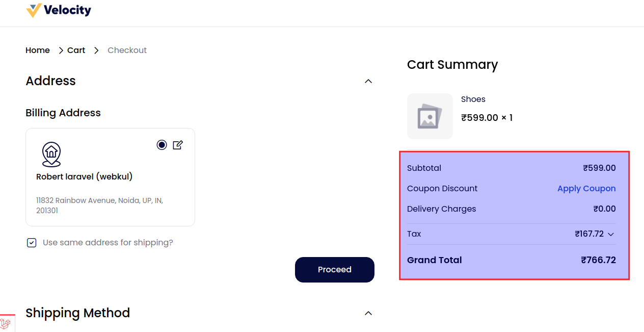
Task: Select the Robert laravel address radio button
Action: [162, 145]
